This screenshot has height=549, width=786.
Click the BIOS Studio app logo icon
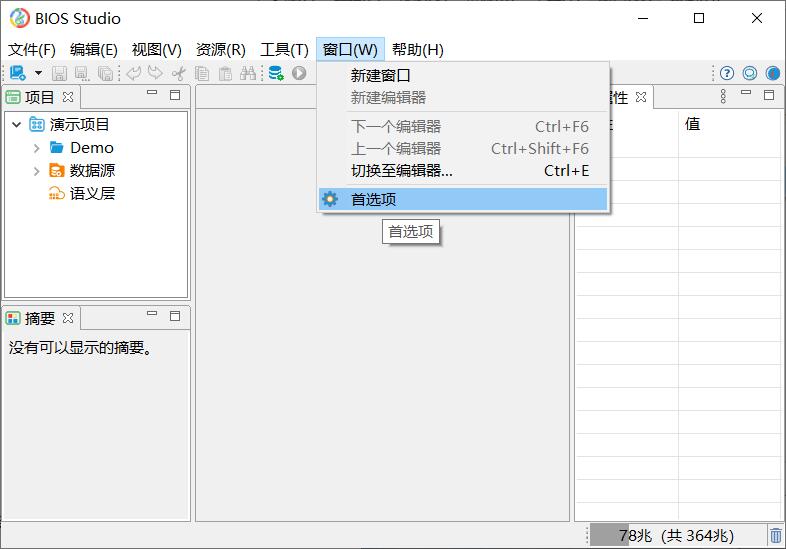(x=20, y=19)
